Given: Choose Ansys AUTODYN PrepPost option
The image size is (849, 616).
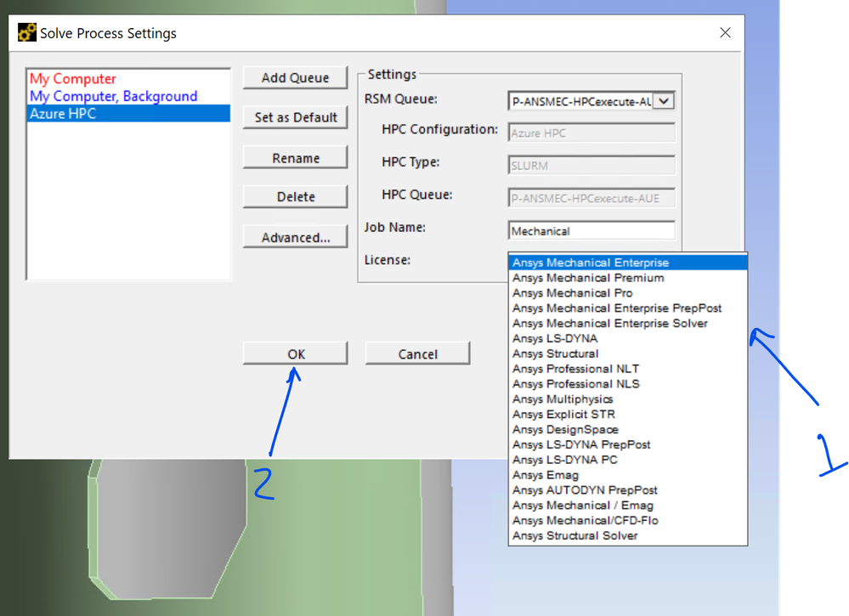Looking at the screenshot, I should pos(627,490).
